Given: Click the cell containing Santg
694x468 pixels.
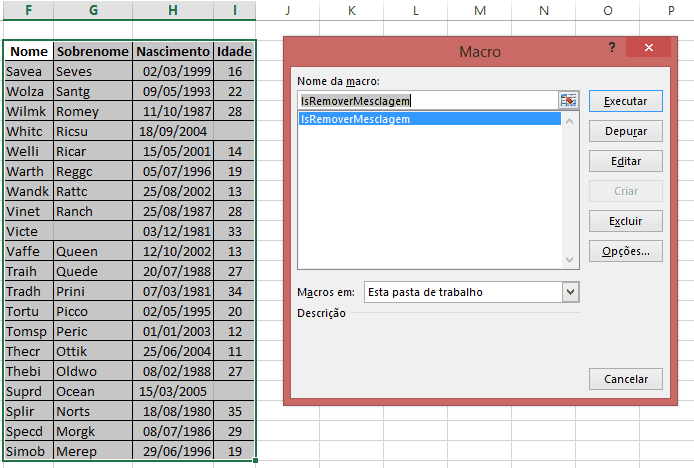Looking at the screenshot, I should click(x=93, y=92).
